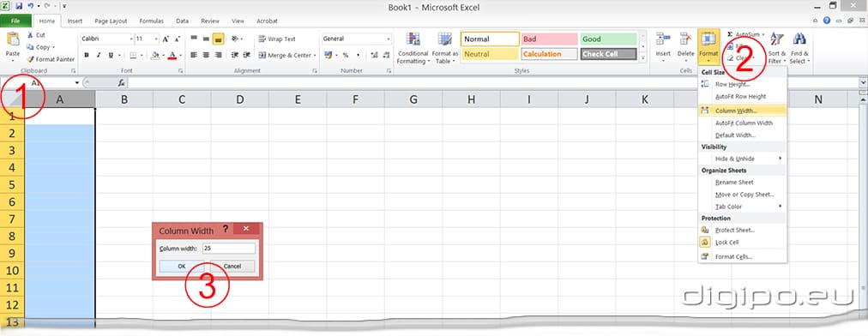Click the Orientation icon
The width and height of the screenshot is (868, 336).
(x=235, y=39)
